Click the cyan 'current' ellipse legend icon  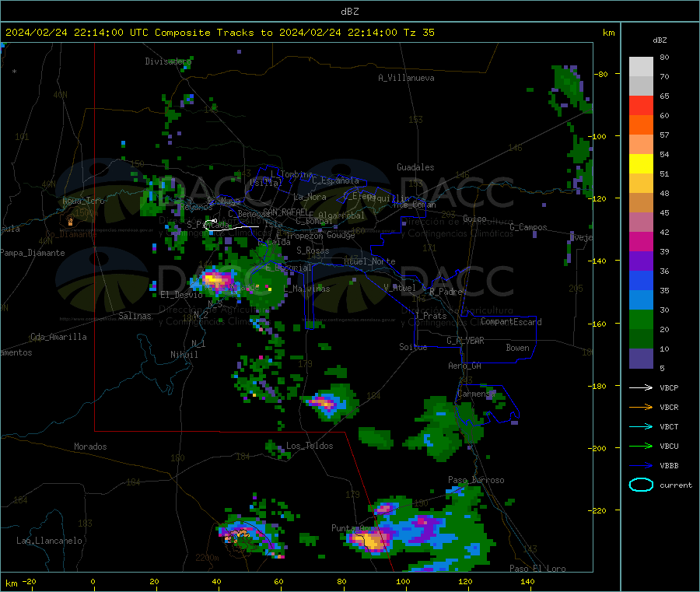(x=641, y=485)
